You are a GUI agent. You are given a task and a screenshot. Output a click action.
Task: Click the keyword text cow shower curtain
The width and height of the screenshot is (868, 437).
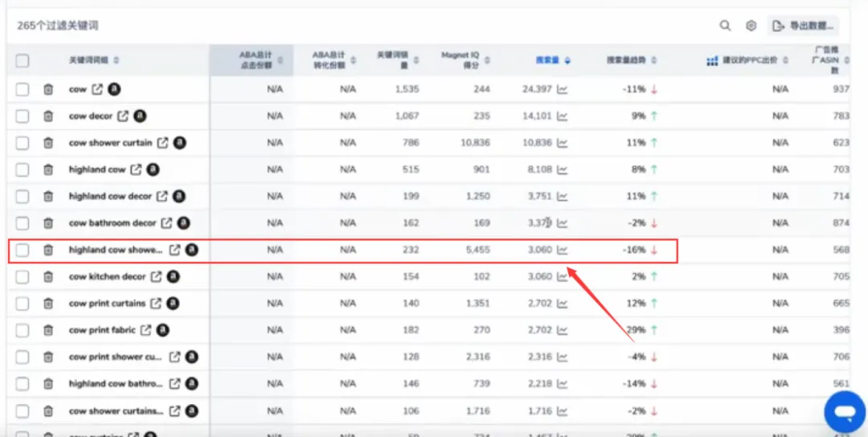[x=110, y=143]
